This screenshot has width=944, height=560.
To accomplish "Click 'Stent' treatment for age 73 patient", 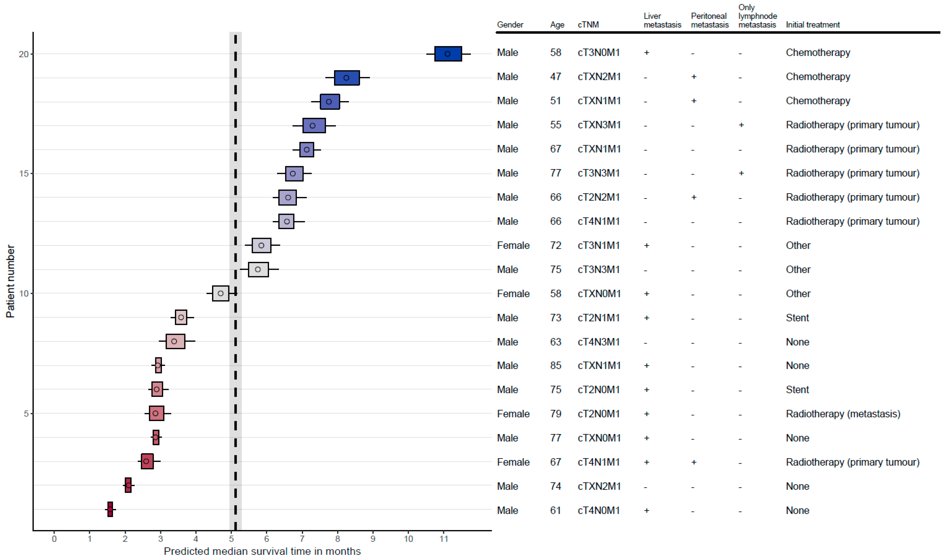I will 797,318.
